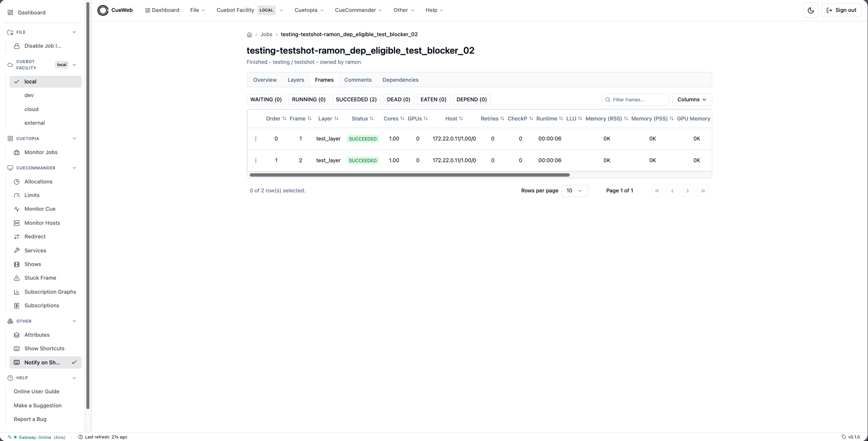Go to last page button
The image size is (868, 441).
coord(703,191)
